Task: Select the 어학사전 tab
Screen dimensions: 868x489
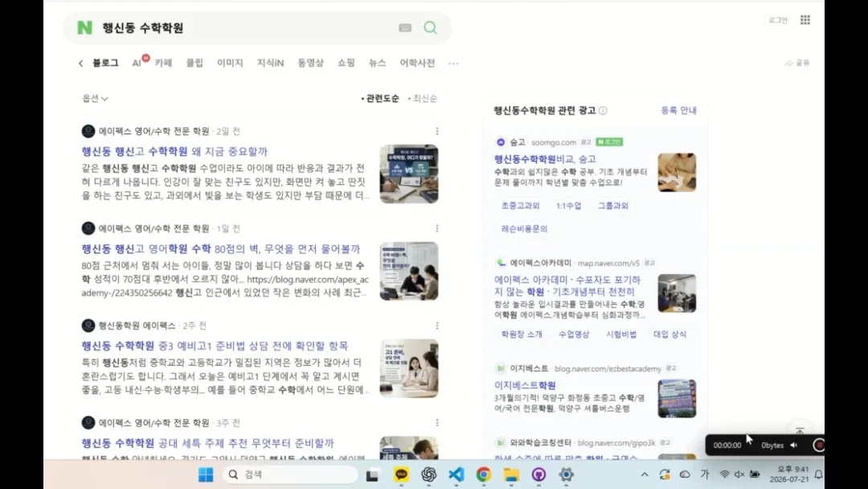Action: coord(417,63)
